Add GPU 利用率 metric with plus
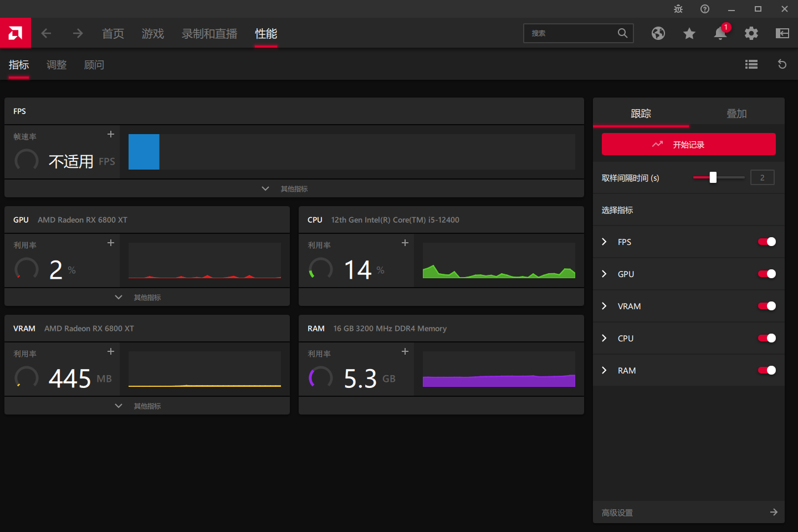This screenshot has width=798, height=532. [111, 243]
